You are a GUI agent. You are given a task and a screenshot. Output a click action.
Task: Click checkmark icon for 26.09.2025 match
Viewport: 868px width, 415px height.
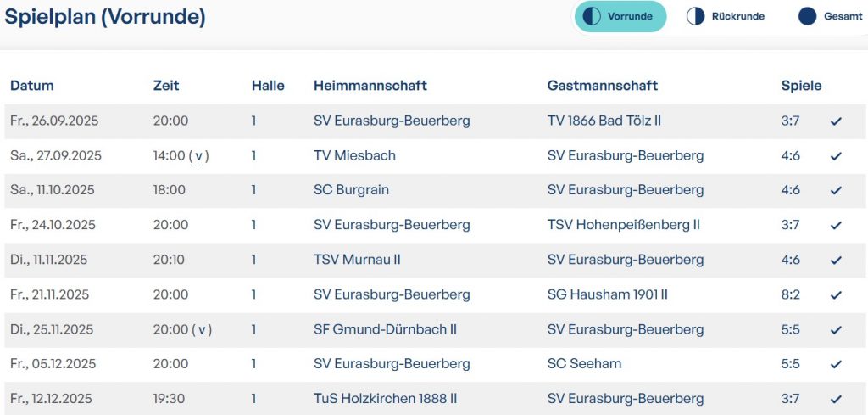click(836, 121)
